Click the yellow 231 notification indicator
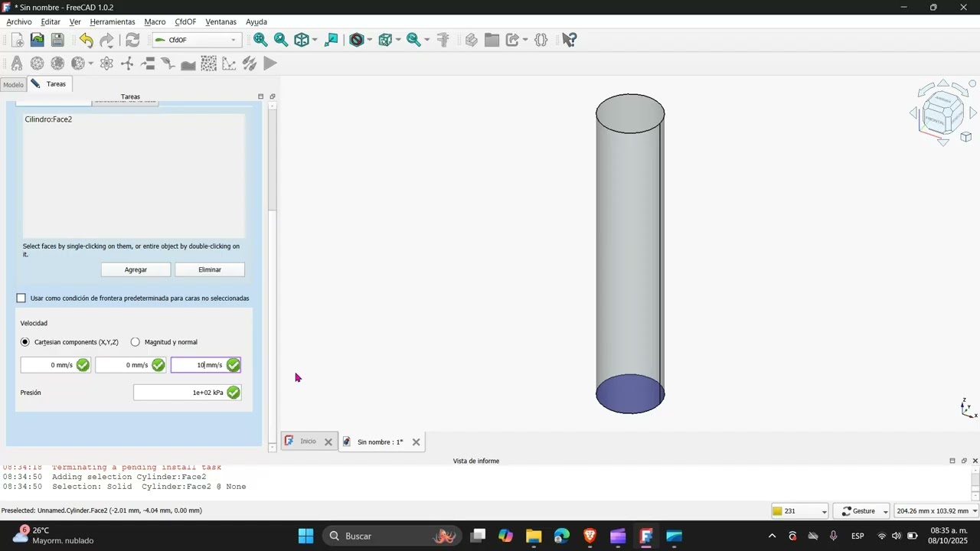 799,511
